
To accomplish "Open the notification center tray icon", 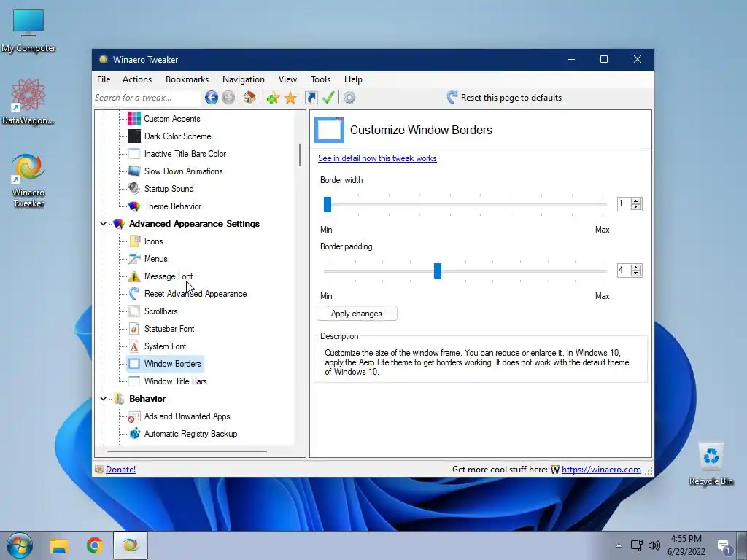I will (x=724, y=547).
